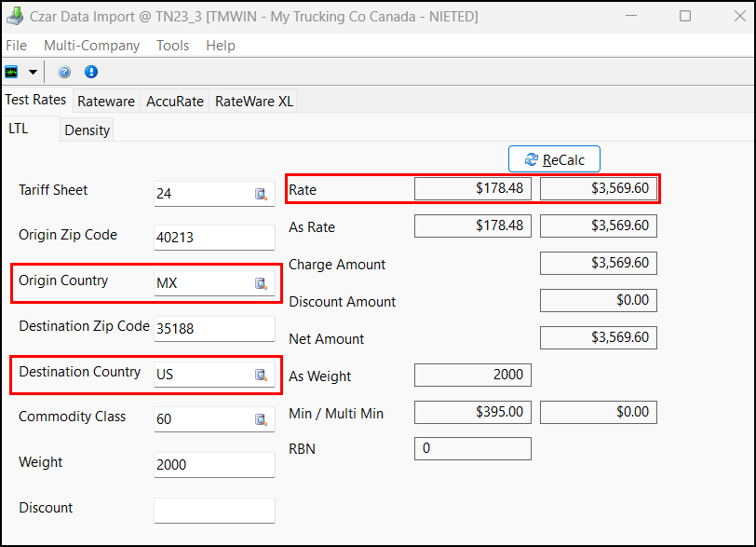This screenshot has width=756, height=547.
Task: Expand the toolbar dropdown arrow
Action: click(32, 72)
